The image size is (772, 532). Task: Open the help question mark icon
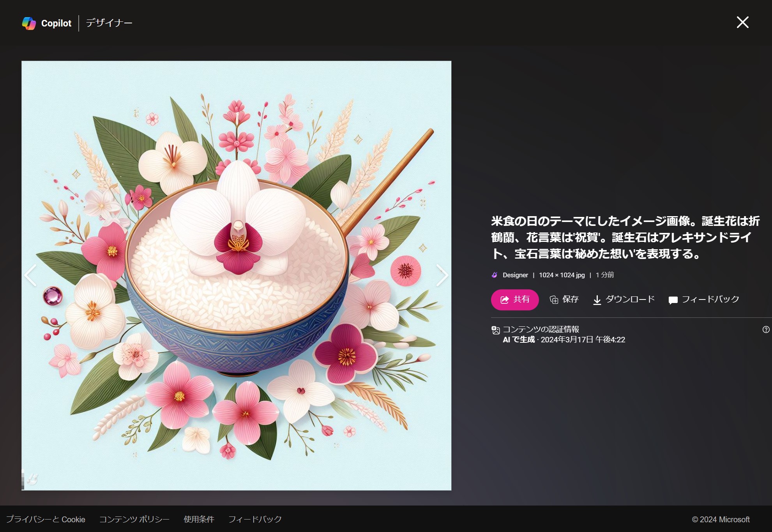click(766, 329)
